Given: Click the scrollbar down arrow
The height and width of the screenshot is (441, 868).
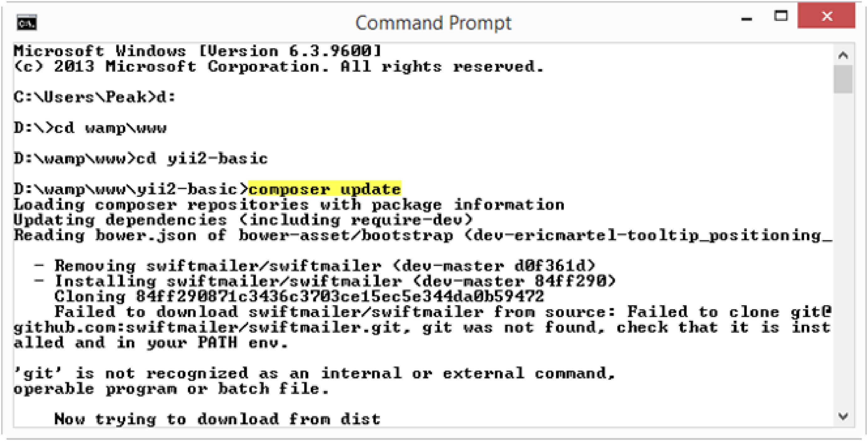Looking at the screenshot, I should click(x=843, y=417).
